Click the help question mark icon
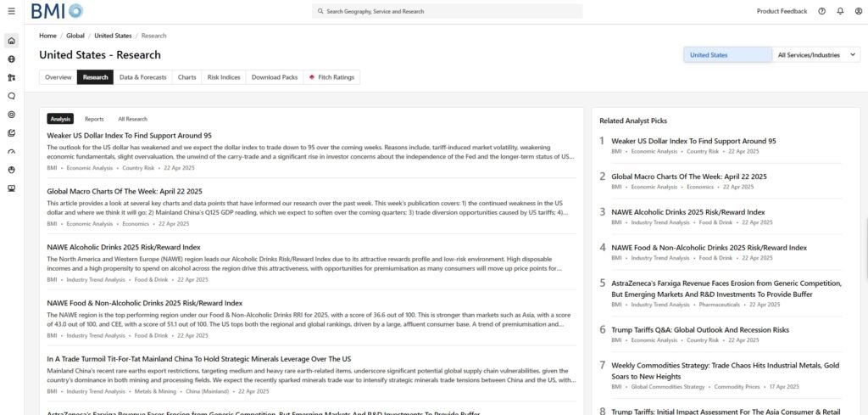Image resolution: width=868 pixels, height=415 pixels. [x=821, y=11]
